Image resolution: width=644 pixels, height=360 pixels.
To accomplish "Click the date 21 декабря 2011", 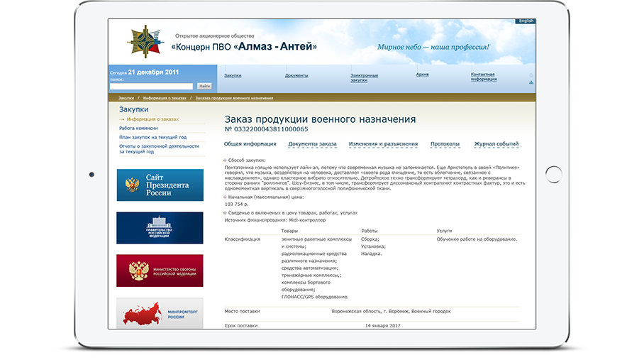I will (x=153, y=72).
